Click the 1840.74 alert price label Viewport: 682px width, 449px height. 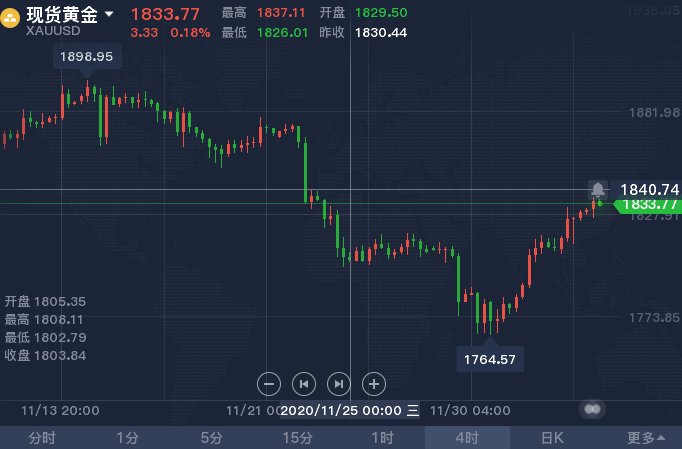(646, 190)
